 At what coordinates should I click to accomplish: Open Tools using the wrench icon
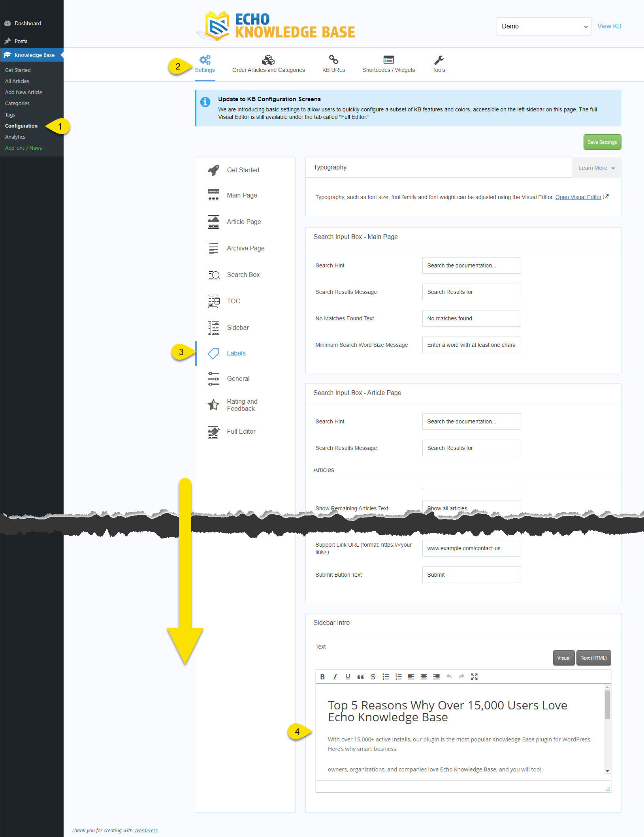pyautogui.click(x=439, y=60)
